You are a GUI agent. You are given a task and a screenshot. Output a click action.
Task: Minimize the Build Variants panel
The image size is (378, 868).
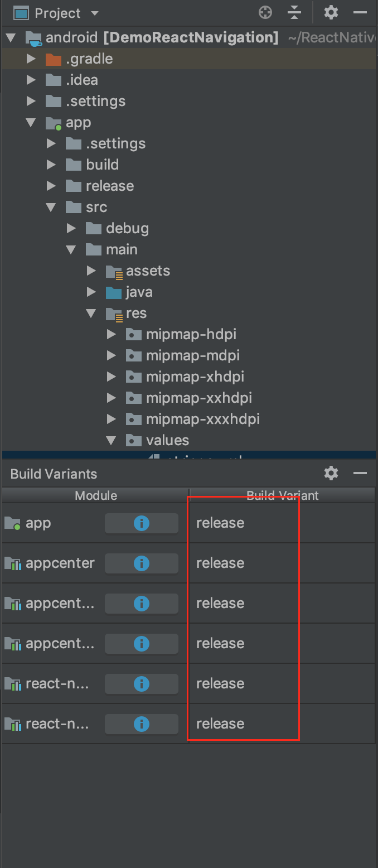(360, 474)
